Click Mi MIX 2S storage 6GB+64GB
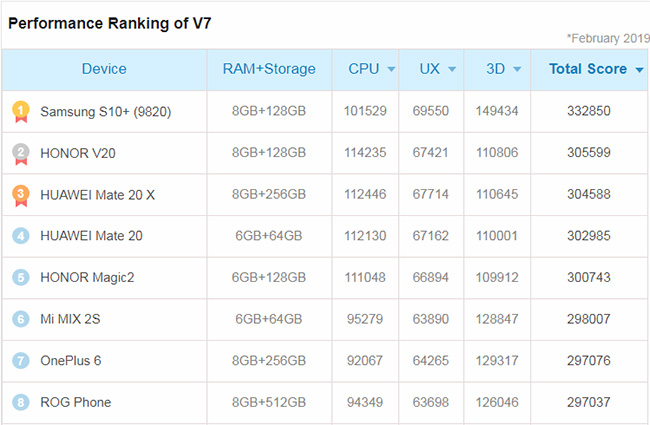The image size is (650, 425). coord(269,319)
